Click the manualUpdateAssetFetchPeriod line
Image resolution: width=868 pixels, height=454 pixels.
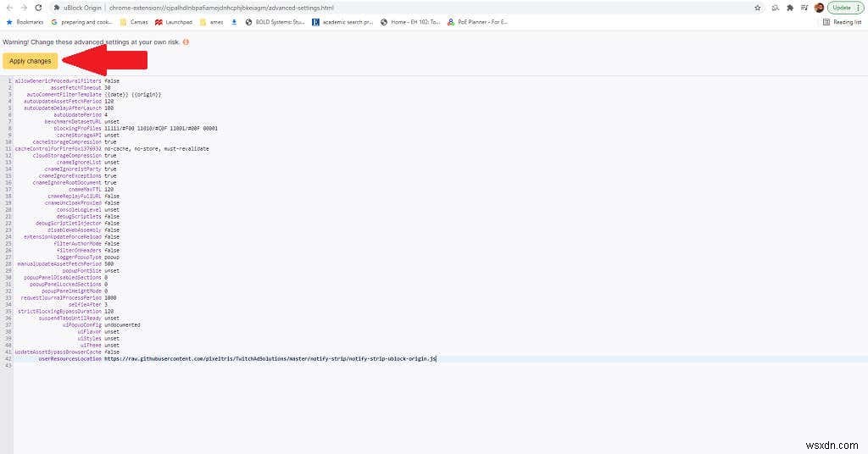point(65,264)
